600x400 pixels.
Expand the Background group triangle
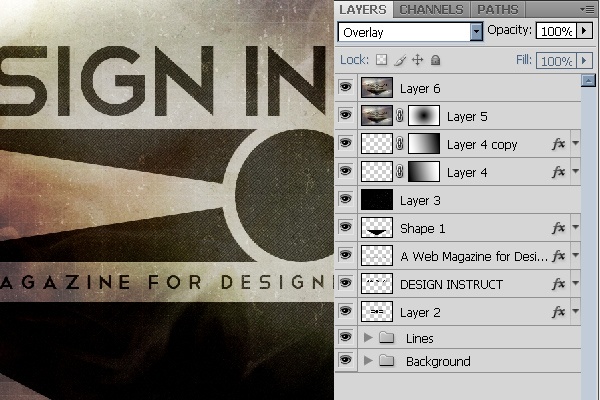coord(368,361)
